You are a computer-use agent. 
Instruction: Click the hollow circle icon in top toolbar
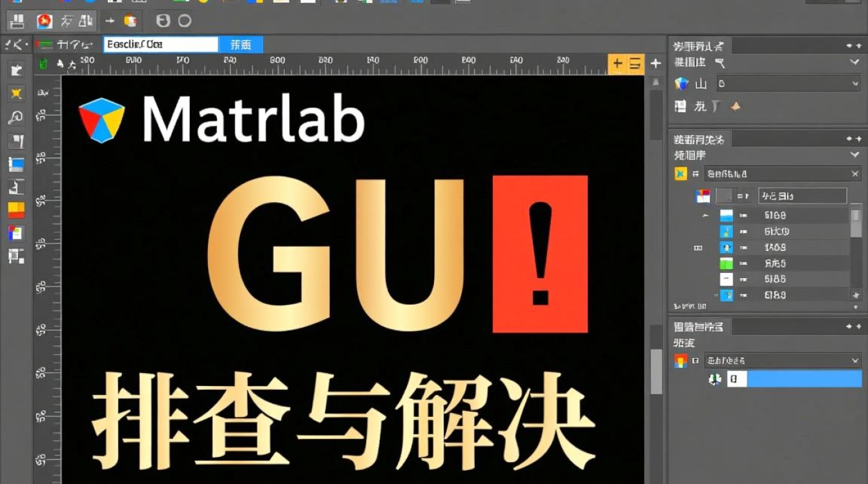[x=185, y=21]
